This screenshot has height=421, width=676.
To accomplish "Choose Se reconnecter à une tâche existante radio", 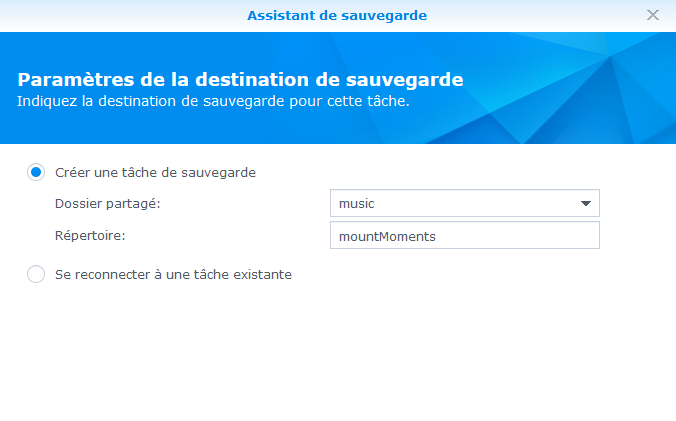I will (x=37, y=274).
